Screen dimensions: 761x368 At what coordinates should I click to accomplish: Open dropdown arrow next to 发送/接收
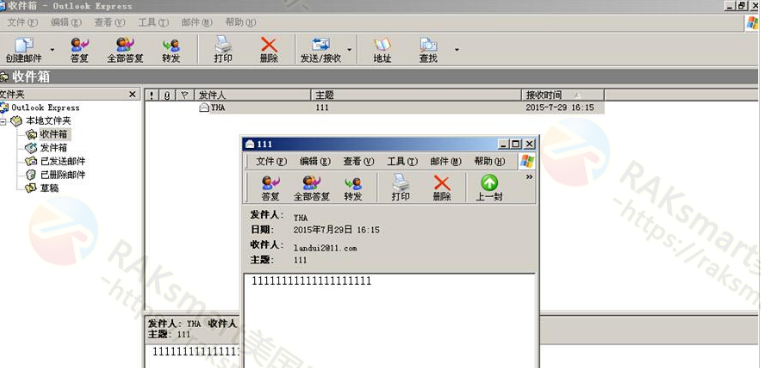click(349, 50)
